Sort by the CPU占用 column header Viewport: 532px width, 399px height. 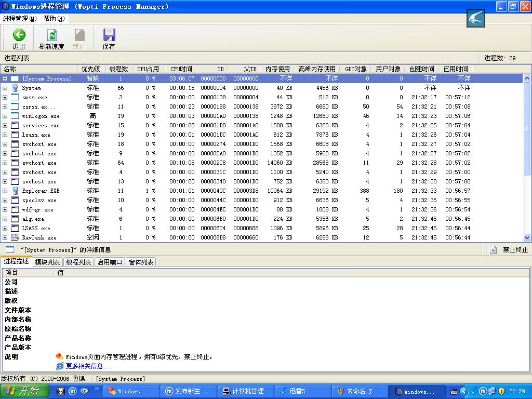click(148, 69)
